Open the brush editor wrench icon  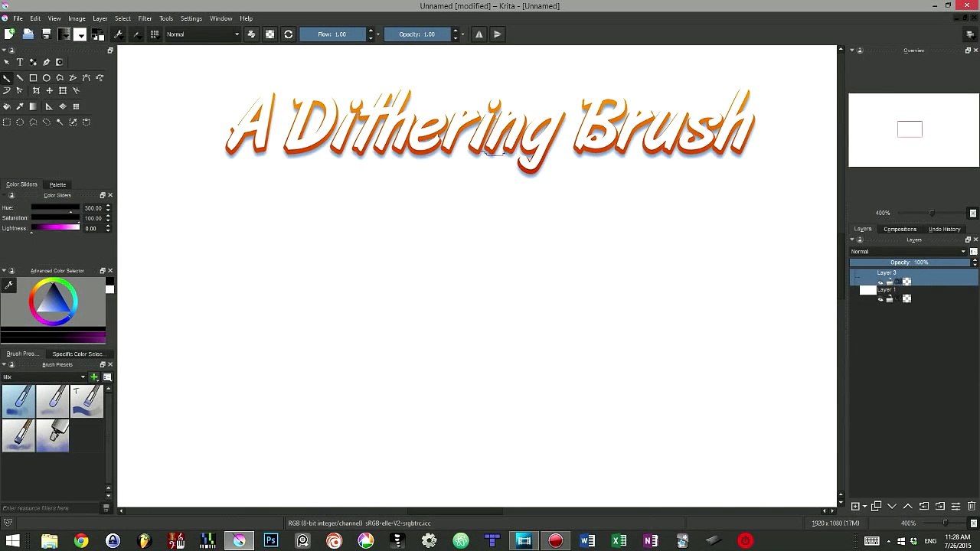118,34
